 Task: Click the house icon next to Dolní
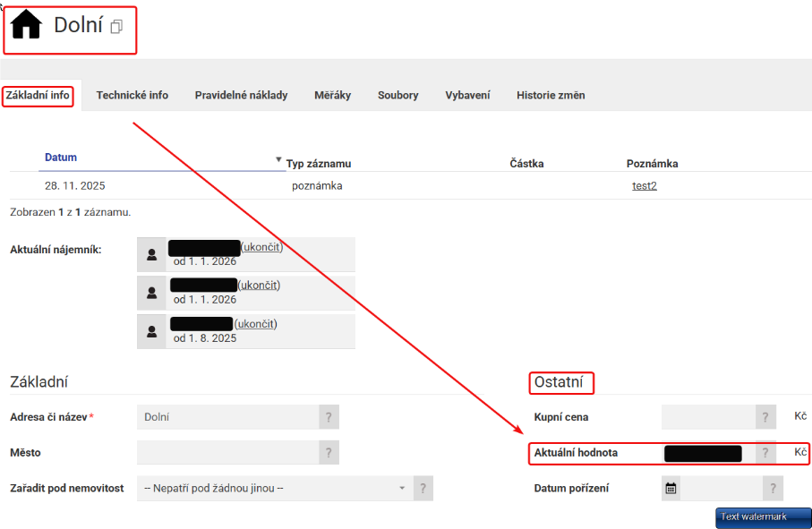coord(27,27)
